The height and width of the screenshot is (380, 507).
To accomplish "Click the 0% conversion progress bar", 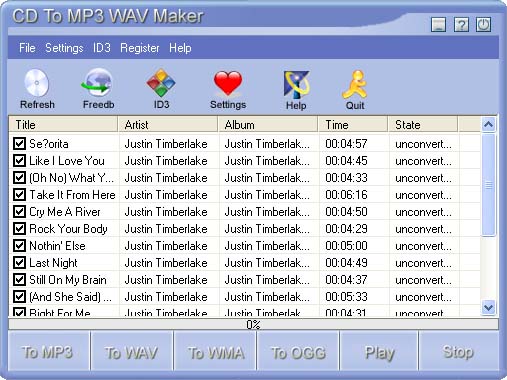I will click(253, 324).
